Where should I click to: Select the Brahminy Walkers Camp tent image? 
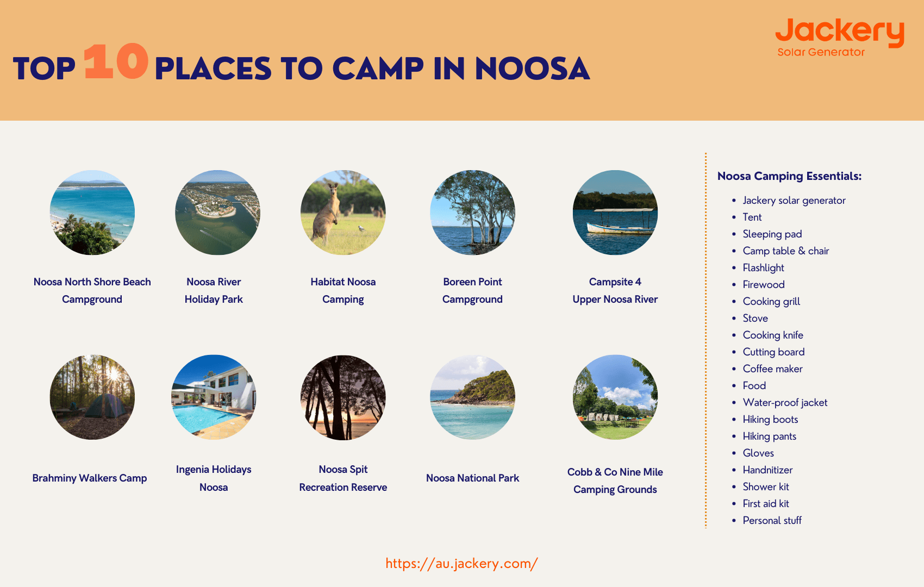click(92, 397)
